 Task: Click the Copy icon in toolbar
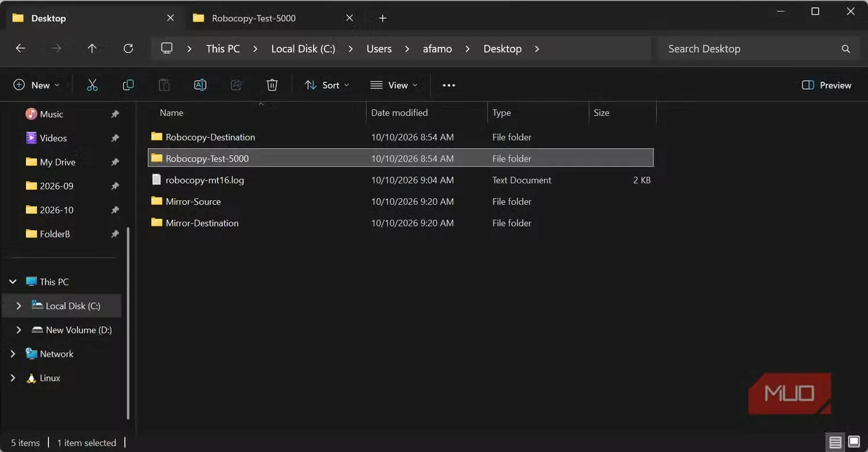coord(128,85)
